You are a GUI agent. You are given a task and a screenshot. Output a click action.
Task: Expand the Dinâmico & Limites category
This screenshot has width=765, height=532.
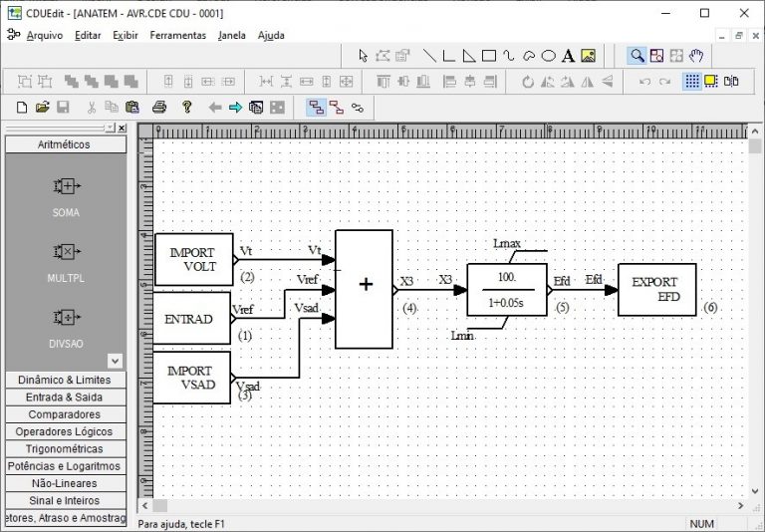[65, 380]
